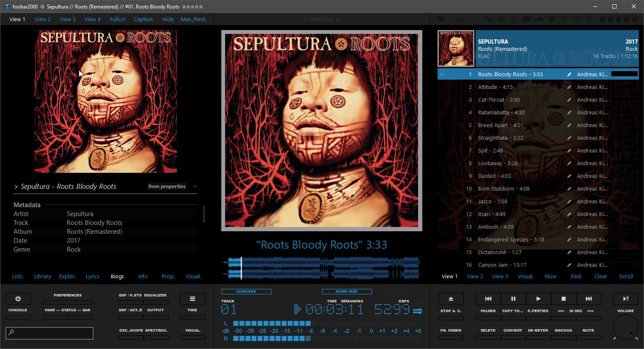Click the pencil icon on the Canyon Jam row

click(x=569, y=265)
